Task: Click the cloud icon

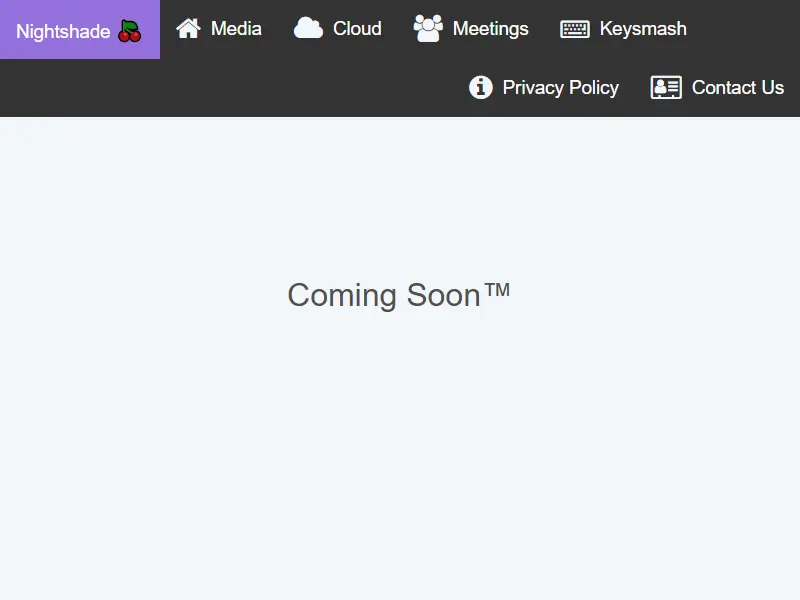Action: (308, 29)
